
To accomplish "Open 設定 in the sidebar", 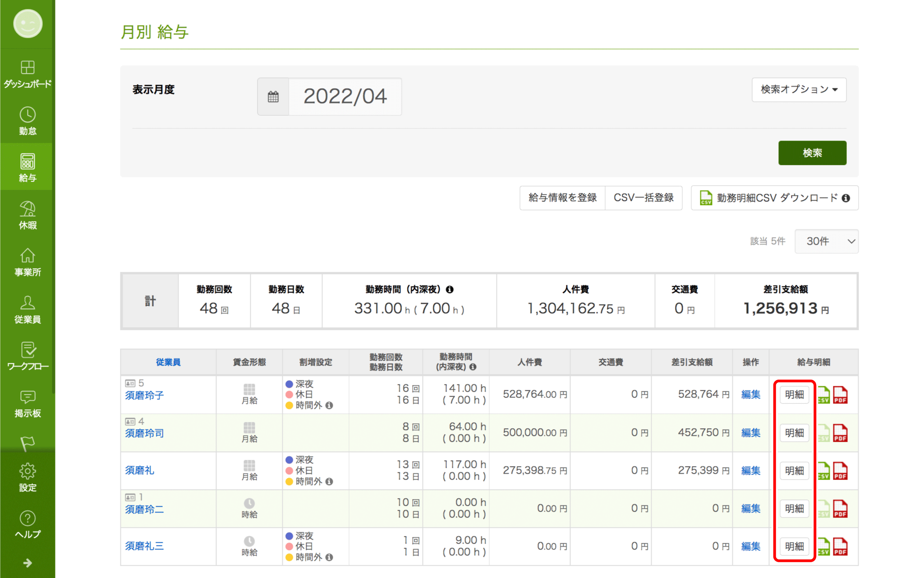I will (x=28, y=477).
